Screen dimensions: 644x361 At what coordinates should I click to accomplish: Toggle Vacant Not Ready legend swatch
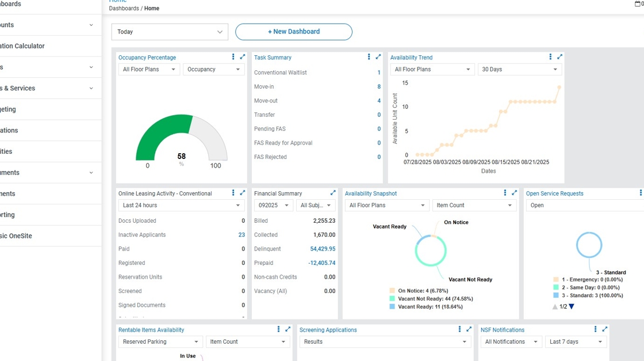pyautogui.click(x=392, y=299)
